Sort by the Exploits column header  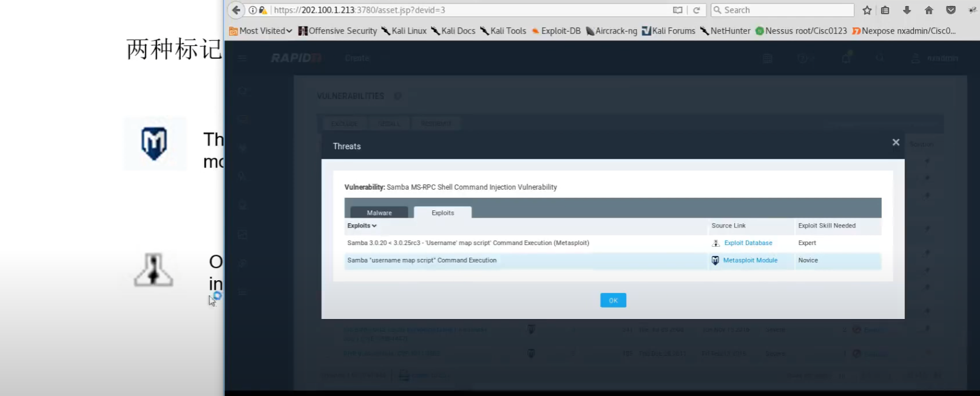(362, 226)
